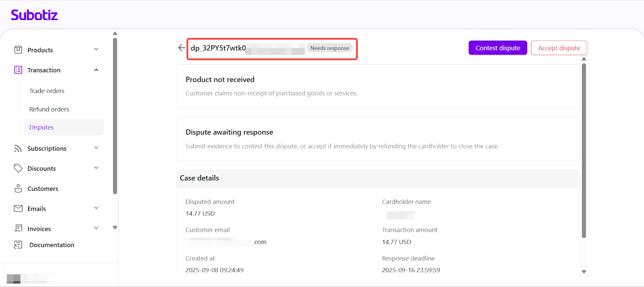644x287 pixels.
Task: Click the Transaction list icon
Action: (18, 70)
